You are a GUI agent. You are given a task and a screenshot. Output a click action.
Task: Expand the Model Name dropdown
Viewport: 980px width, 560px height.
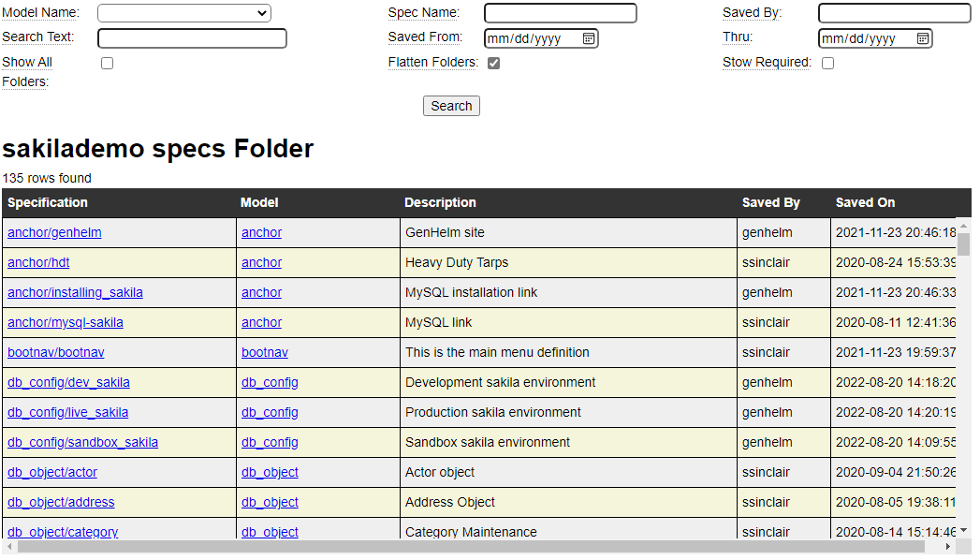(x=184, y=13)
